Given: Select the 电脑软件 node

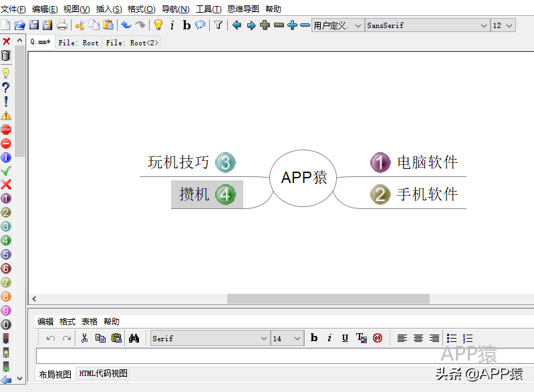Looking at the screenshot, I should pyautogui.click(x=414, y=162).
